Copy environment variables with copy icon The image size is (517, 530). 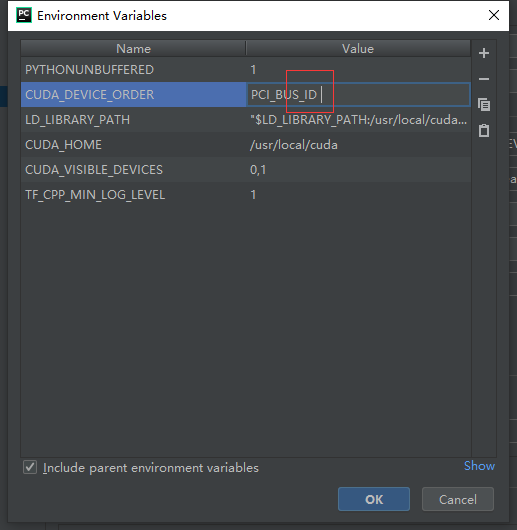pyautogui.click(x=484, y=105)
